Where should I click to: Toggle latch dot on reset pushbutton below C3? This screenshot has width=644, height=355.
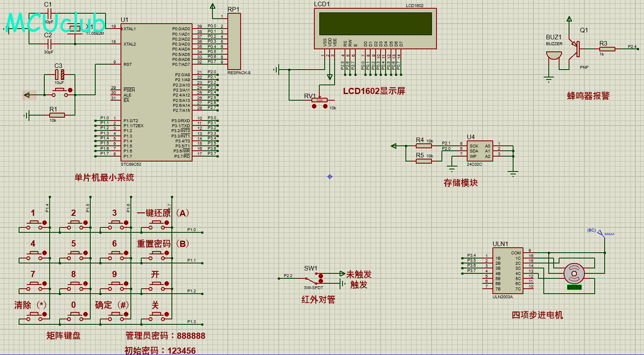coord(70,90)
